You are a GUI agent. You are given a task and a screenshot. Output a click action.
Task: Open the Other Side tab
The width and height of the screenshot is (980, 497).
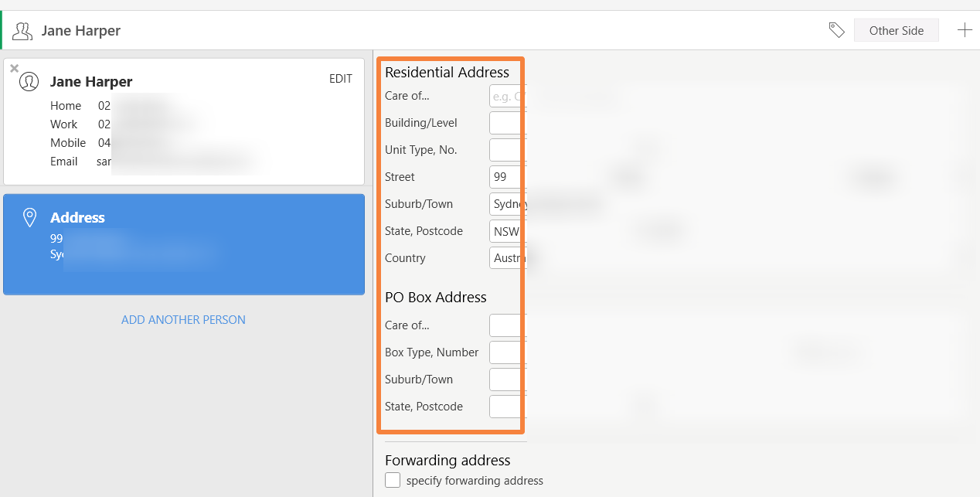click(x=896, y=30)
